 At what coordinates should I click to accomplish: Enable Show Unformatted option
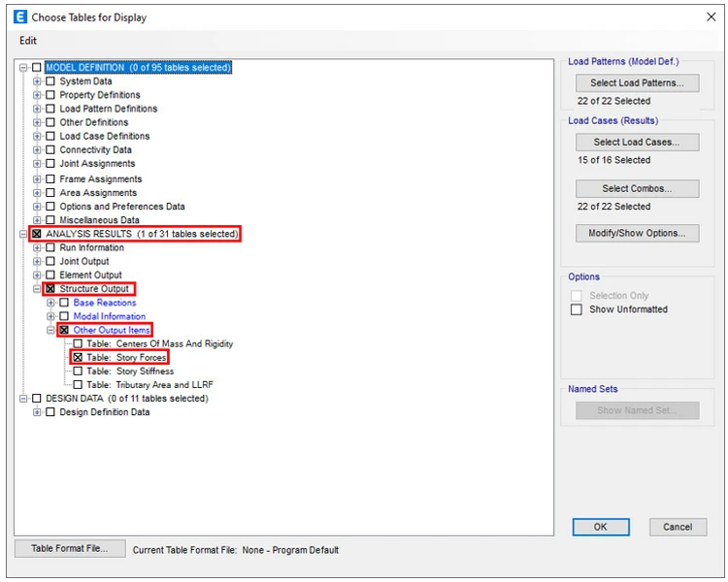coord(577,309)
